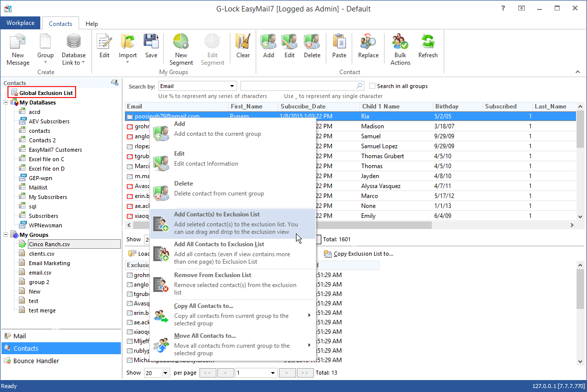The image size is (587, 392).
Task: Open the Import contacts tool
Action: point(127,47)
